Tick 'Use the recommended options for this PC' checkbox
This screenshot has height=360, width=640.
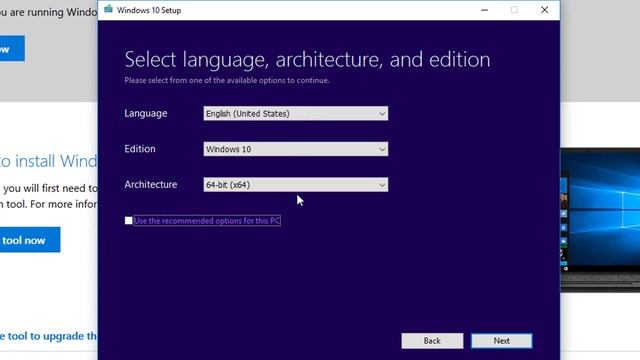click(129, 220)
